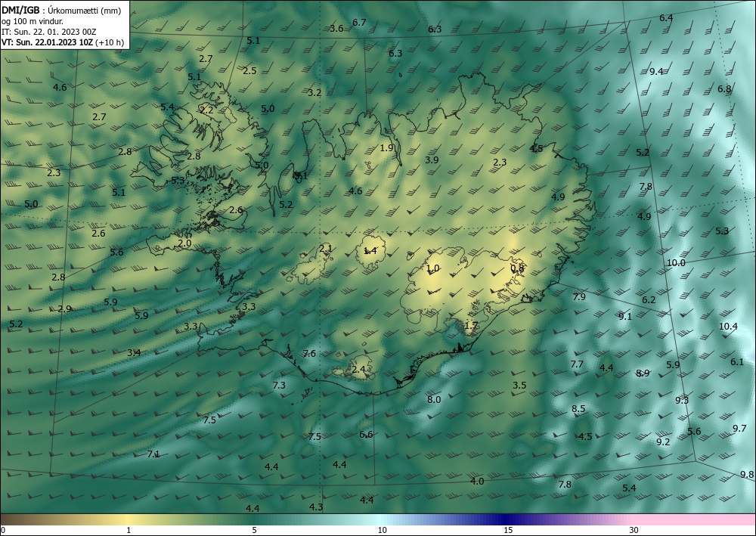Click the legend tick label 15
This screenshot has height=536, width=756.
[508, 530]
